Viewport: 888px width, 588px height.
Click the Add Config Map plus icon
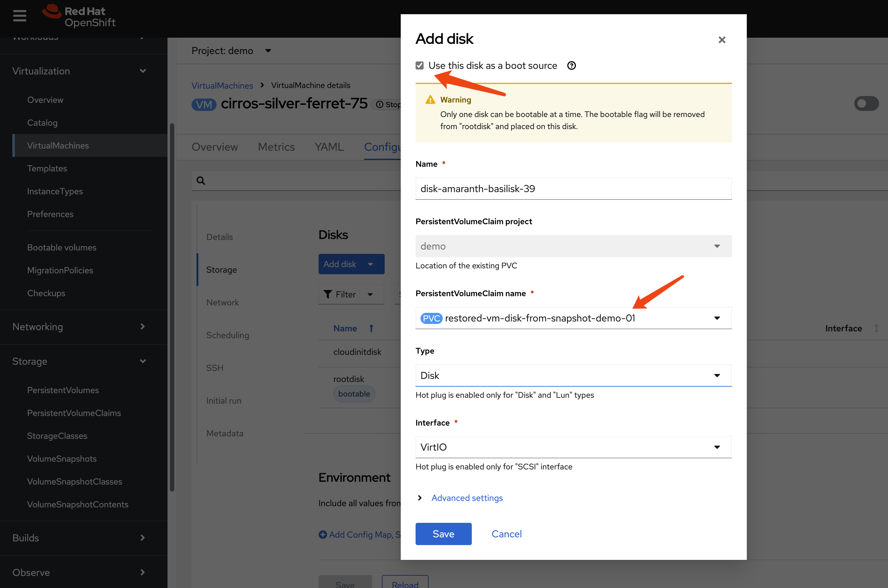pos(322,534)
